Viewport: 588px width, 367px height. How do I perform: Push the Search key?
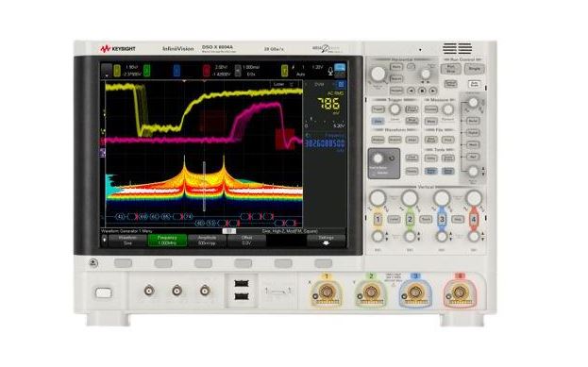tap(396, 78)
